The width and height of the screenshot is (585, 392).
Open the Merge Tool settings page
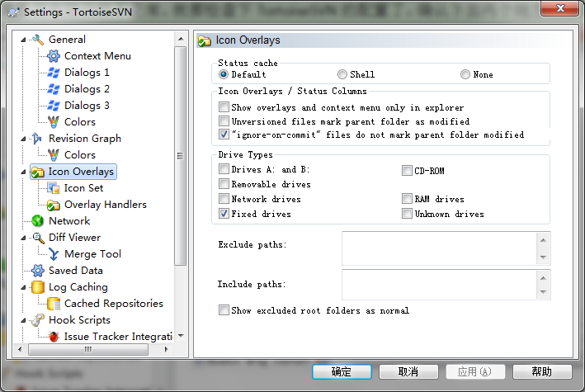(x=92, y=254)
